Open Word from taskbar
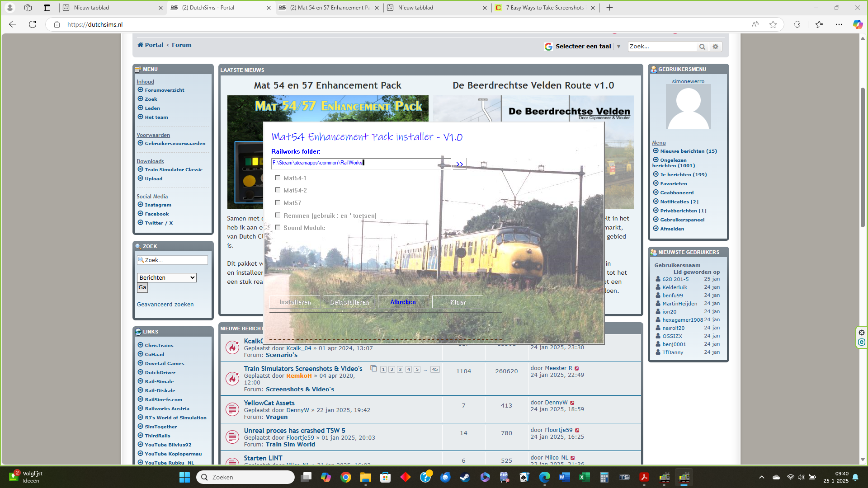This screenshot has height=488, width=868. [x=564, y=477]
